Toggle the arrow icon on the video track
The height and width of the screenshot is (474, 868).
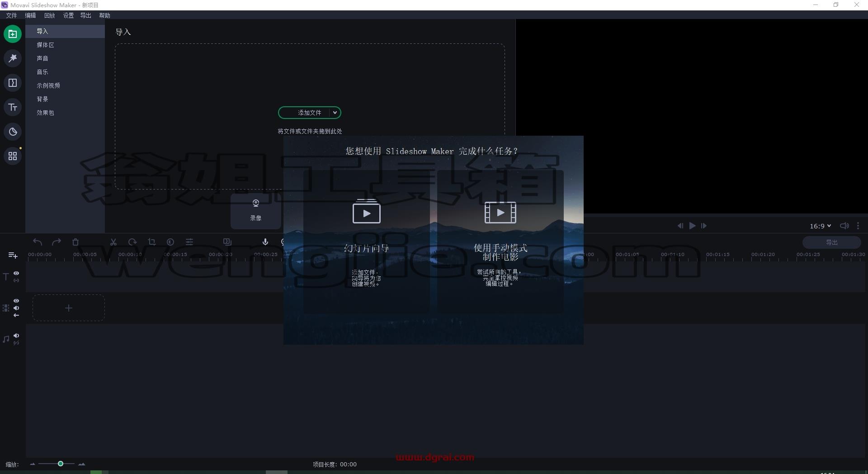coord(16,315)
